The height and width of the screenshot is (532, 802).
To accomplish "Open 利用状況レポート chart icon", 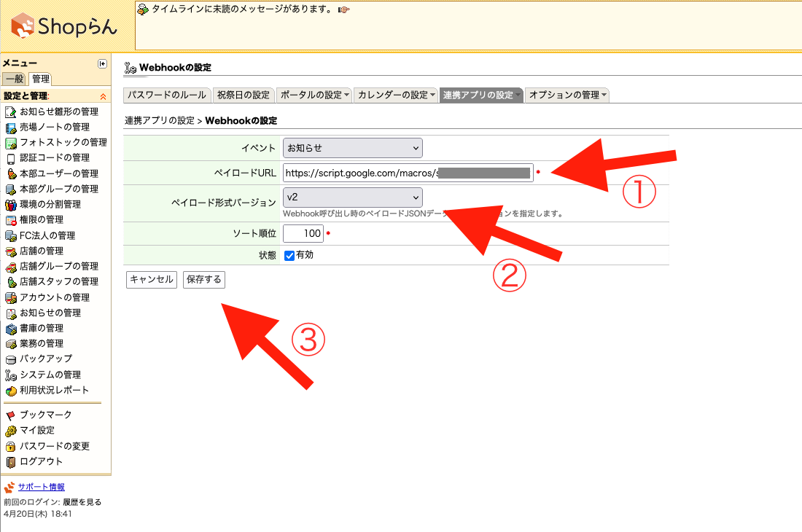I will pyautogui.click(x=10, y=391).
